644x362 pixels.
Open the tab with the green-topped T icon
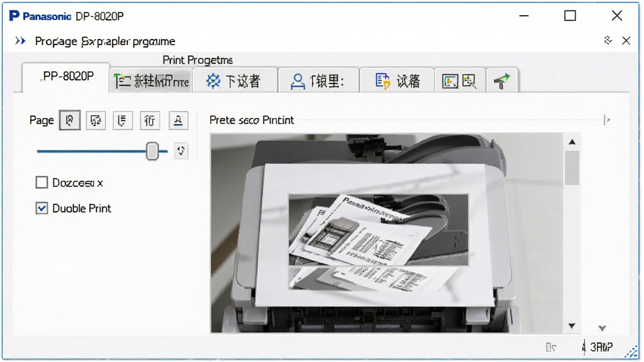tap(151, 80)
